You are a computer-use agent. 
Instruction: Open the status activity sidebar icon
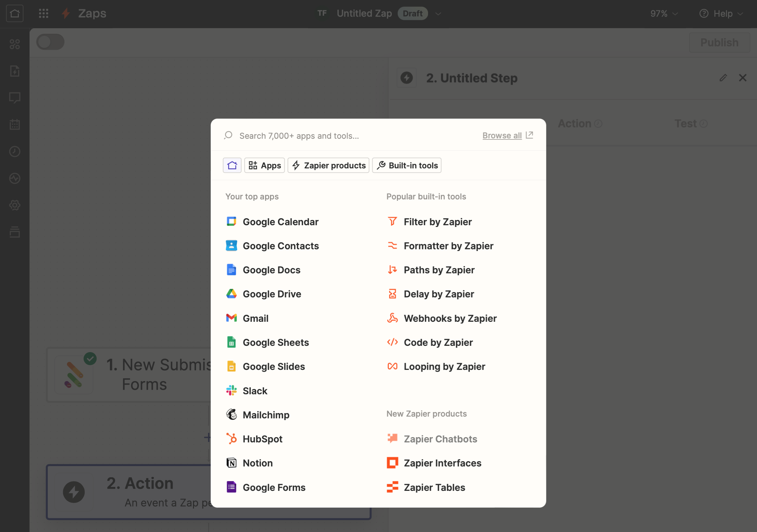[x=15, y=178]
